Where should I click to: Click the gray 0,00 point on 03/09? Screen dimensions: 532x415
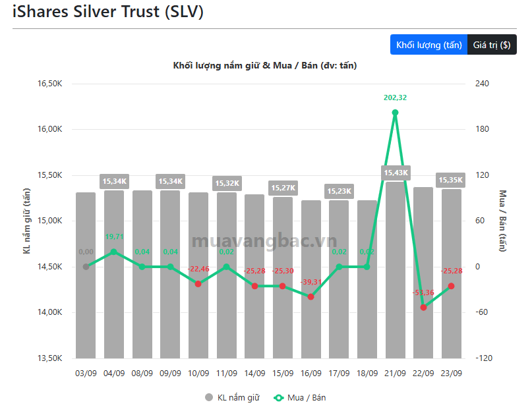click(86, 267)
